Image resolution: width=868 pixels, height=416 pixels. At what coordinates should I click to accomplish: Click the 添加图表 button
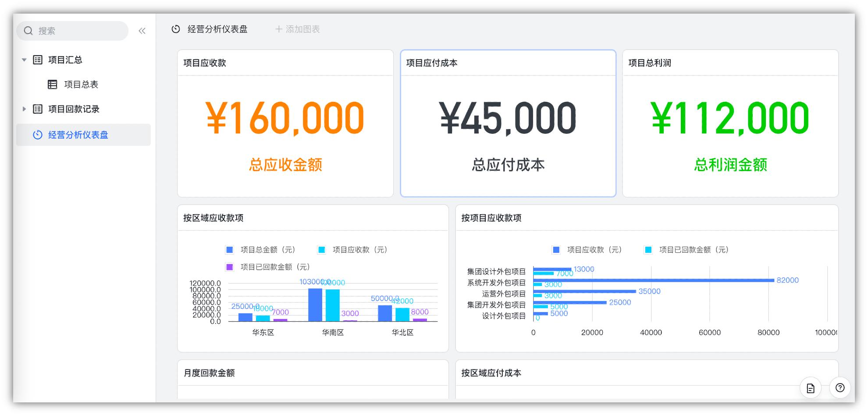coord(298,29)
